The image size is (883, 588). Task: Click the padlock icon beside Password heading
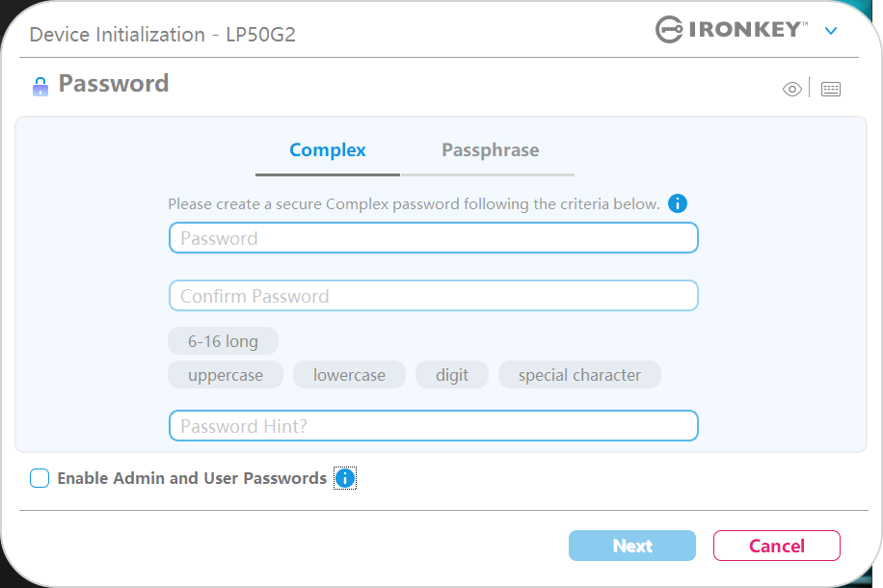(x=40, y=86)
